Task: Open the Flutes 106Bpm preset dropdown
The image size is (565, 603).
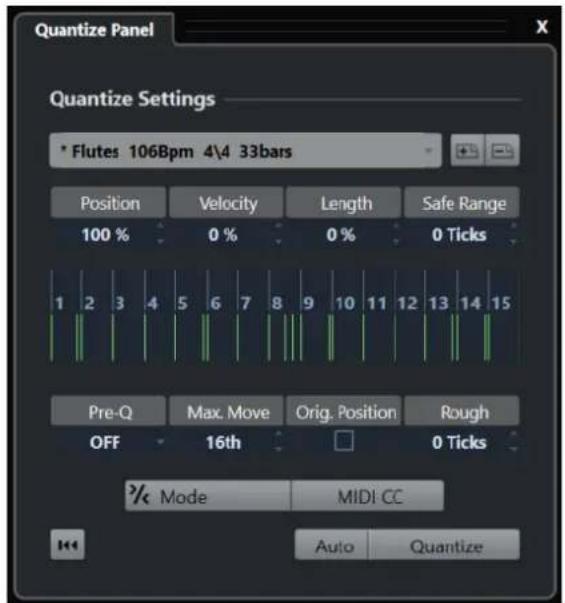Action: pyautogui.click(x=245, y=151)
